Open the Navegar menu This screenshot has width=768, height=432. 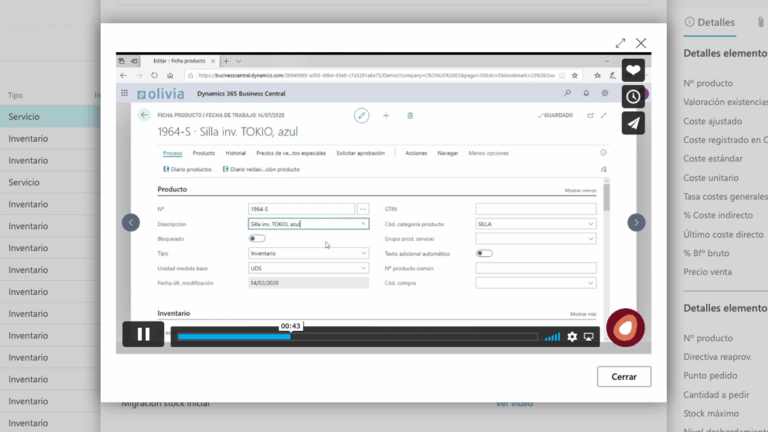pos(448,153)
